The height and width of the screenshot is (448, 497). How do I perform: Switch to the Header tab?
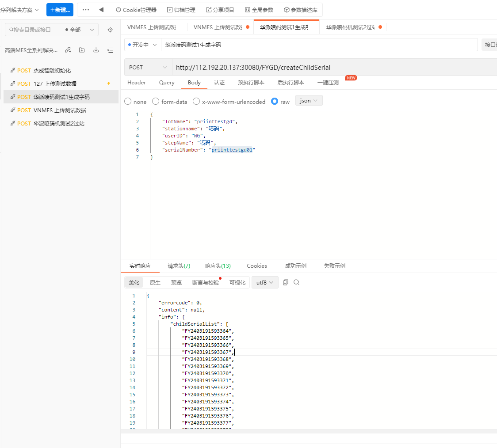(x=137, y=83)
